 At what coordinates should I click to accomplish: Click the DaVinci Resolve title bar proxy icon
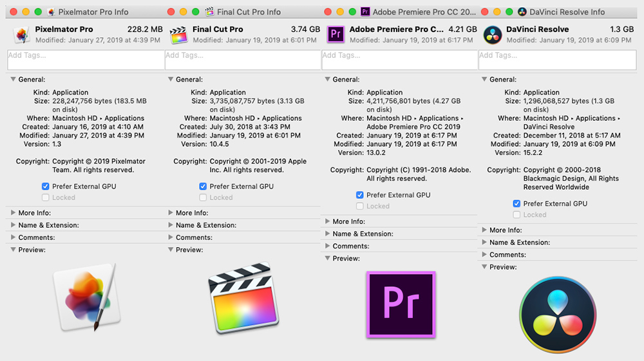click(522, 12)
